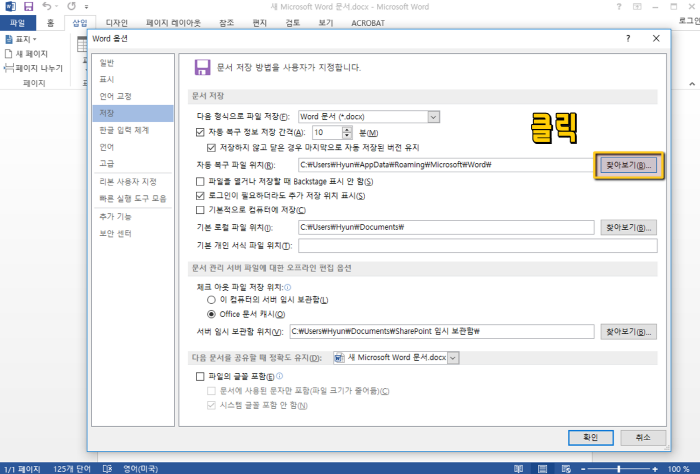Image resolution: width=700 pixels, height=474 pixels.
Task: Click the 100 % zoom level
Action: [679, 469]
